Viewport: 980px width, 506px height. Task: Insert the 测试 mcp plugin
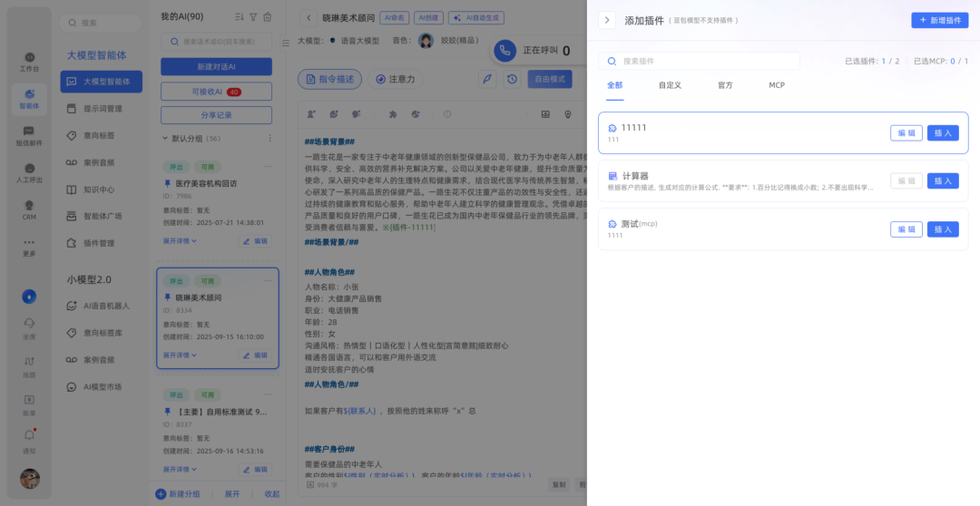(x=942, y=229)
